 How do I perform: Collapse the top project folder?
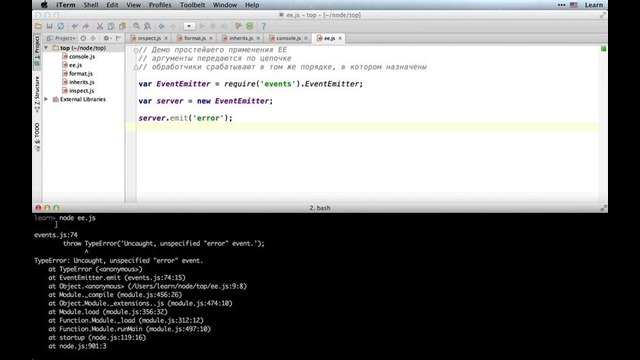(46, 48)
